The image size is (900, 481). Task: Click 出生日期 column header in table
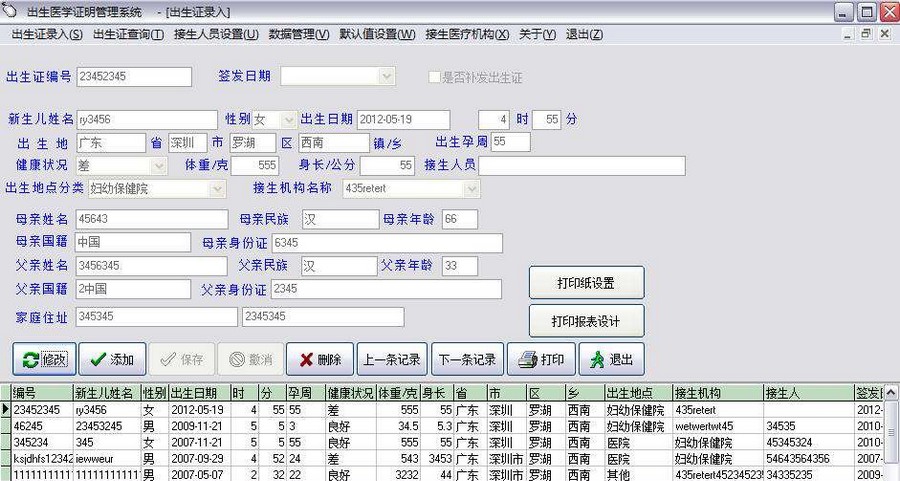[200, 393]
